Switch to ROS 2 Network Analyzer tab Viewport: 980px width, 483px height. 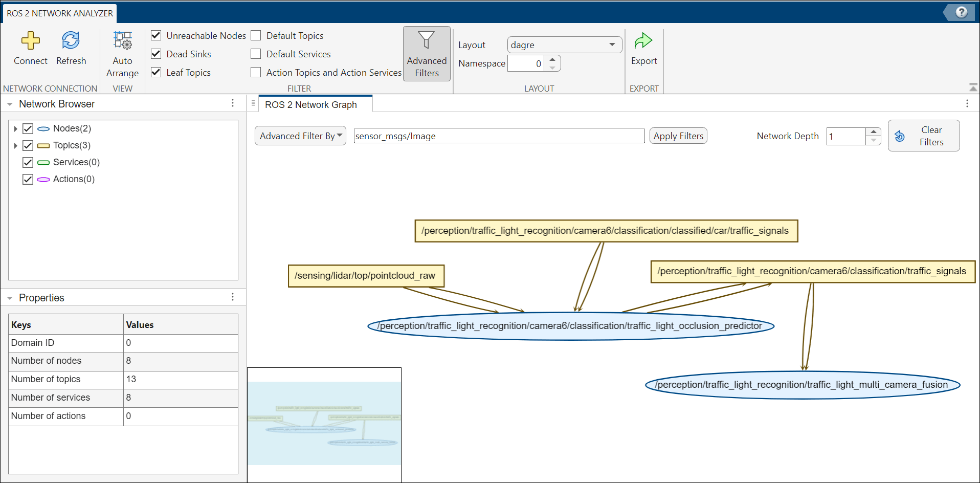pyautogui.click(x=60, y=13)
